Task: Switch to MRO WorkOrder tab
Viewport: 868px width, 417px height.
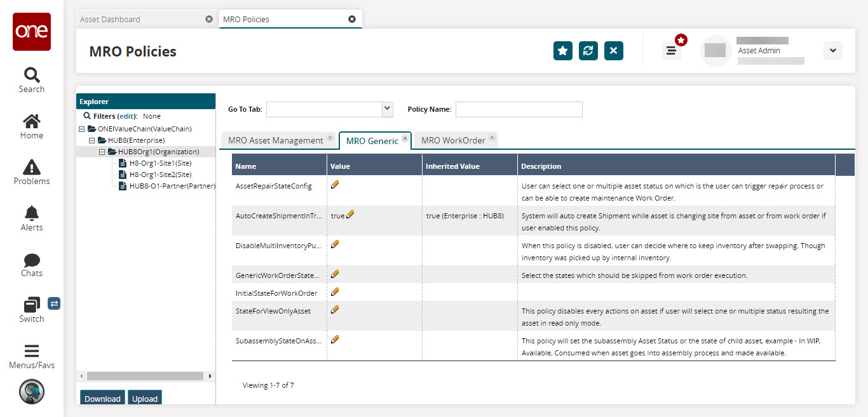Action: [x=452, y=140]
